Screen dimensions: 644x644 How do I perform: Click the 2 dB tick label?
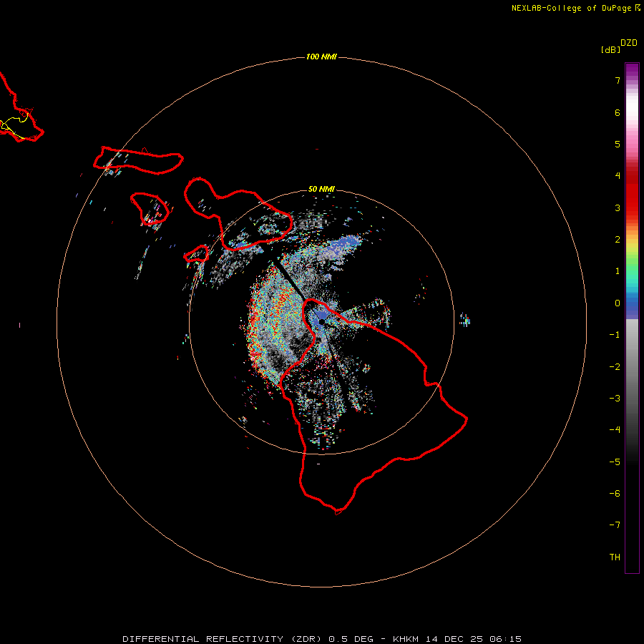(x=618, y=240)
